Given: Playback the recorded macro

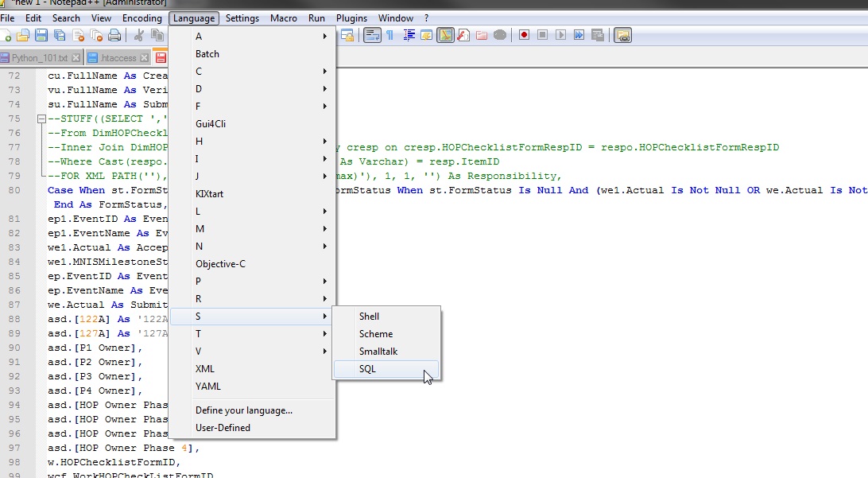Looking at the screenshot, I should [560, 35].
